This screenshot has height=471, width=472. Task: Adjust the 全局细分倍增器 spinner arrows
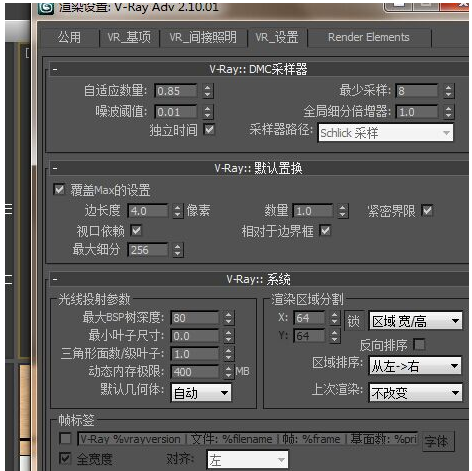point(448,112)
